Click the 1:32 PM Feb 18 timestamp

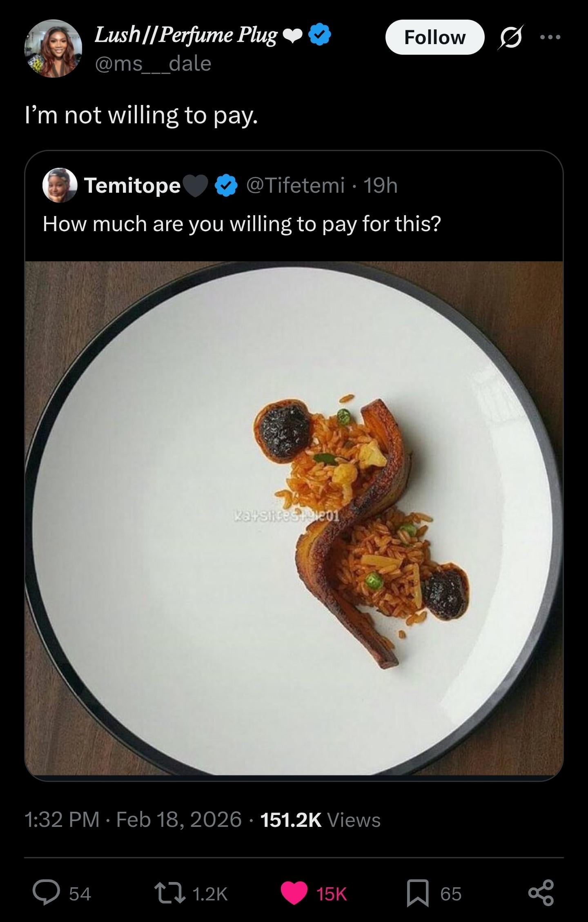(133, 820)
